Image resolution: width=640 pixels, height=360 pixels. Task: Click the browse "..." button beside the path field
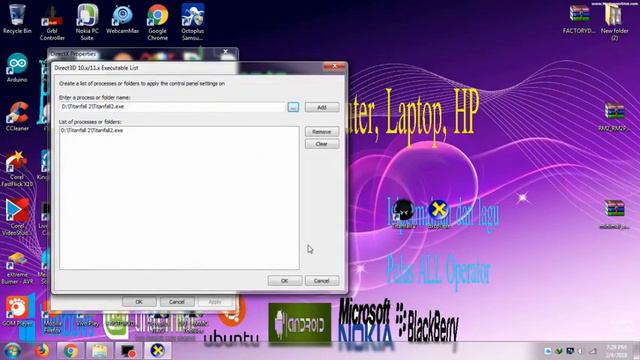(293, 107)
